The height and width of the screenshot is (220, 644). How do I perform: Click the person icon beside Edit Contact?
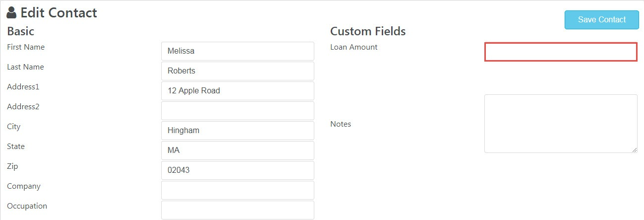[11, 13]
